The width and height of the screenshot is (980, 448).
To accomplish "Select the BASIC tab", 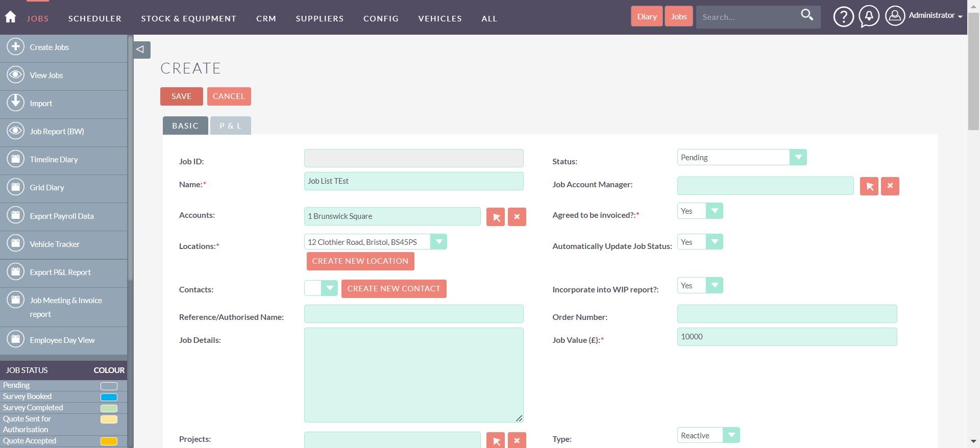I will (x=185, y=126).
